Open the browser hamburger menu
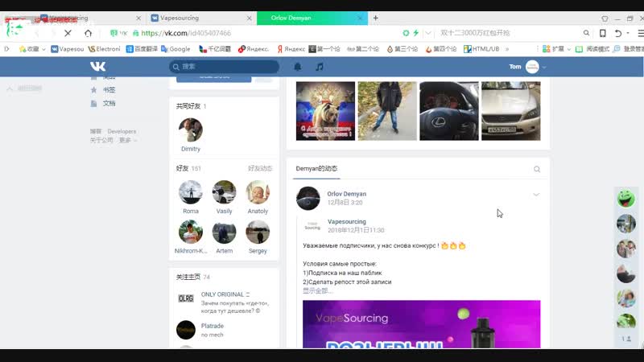 click(x=640, y=33)
